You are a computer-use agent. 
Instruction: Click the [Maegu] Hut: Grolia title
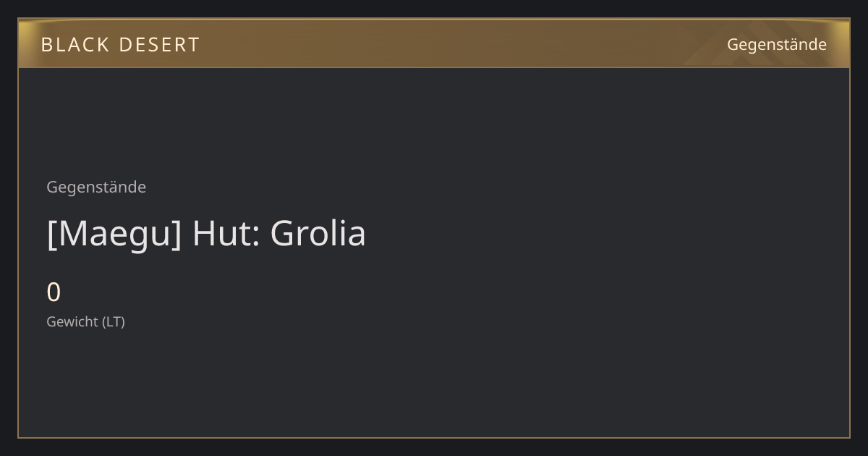click(x=206, y=233)
